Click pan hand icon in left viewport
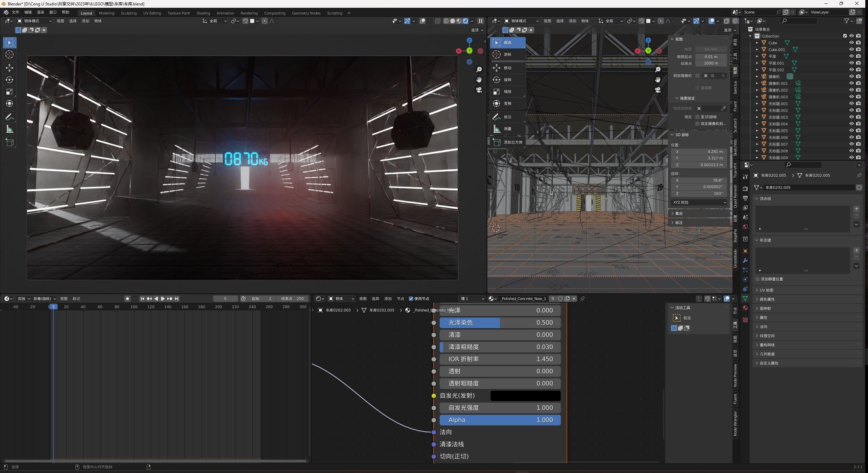This screenshot has height=473, width=868. click(x=479, y=80)
